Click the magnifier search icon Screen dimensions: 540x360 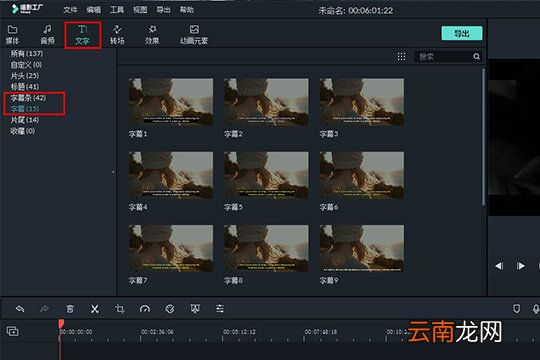pyautogui.click(x=477, y=56)
